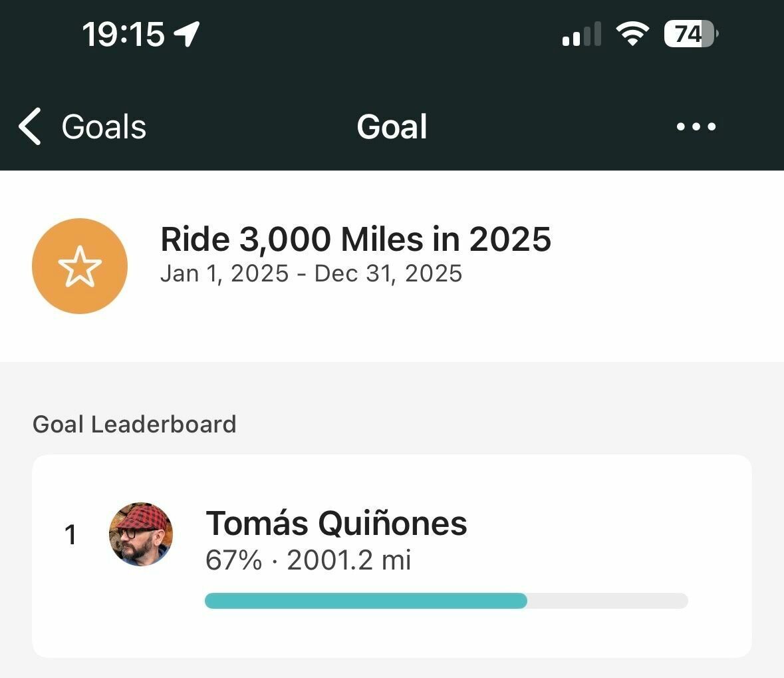Open Tomás Quiñones' profile photo
Screen dimensions: 784x678
141,534
